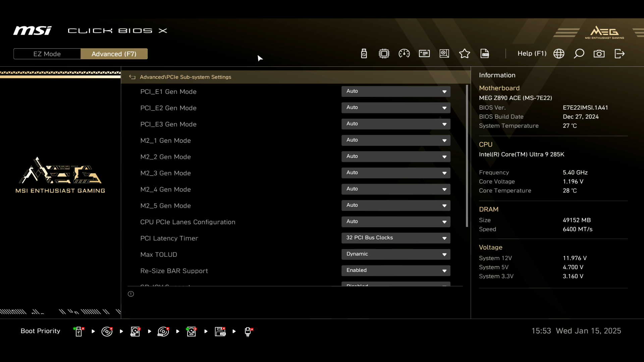Click the first boot priority device icon
Viewport: 644px width, 362px height.
pyautogui.click(x=79, y=331)
